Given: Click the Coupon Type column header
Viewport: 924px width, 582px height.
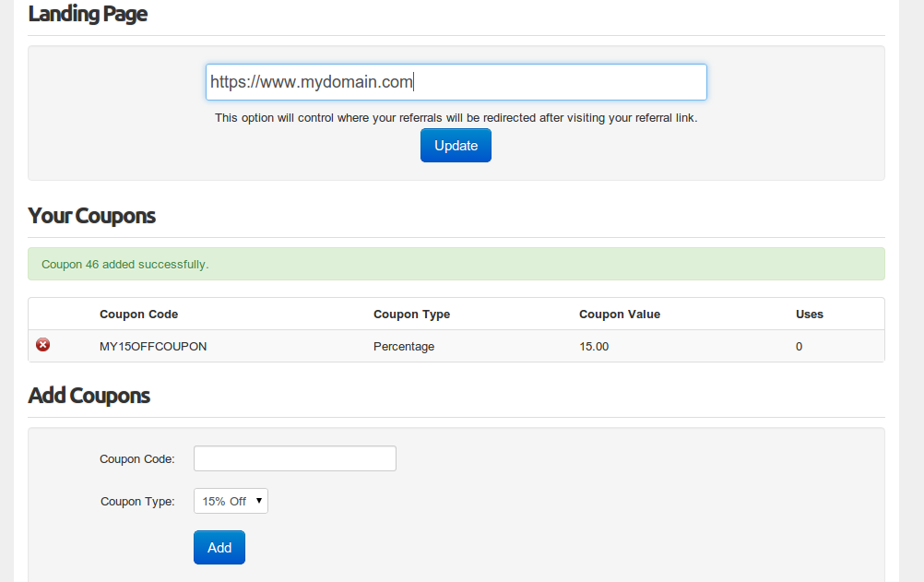Looking at the screenshot, I should click(412, 315).
